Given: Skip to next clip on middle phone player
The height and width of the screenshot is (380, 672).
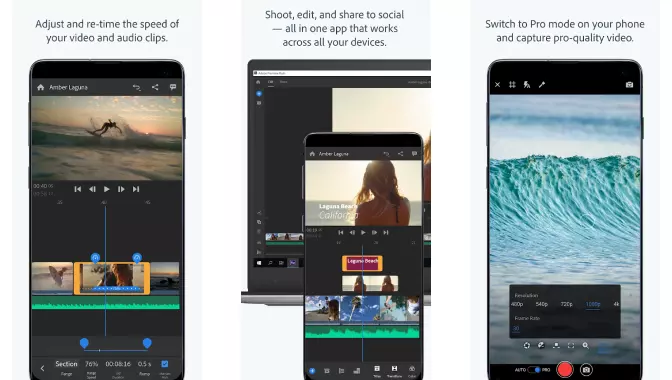Looking at the screenshot, I should click(386, 232).
